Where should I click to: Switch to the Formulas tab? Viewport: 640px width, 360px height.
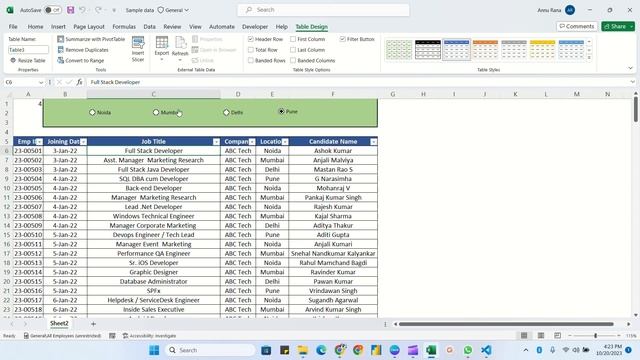click(124, 27)
